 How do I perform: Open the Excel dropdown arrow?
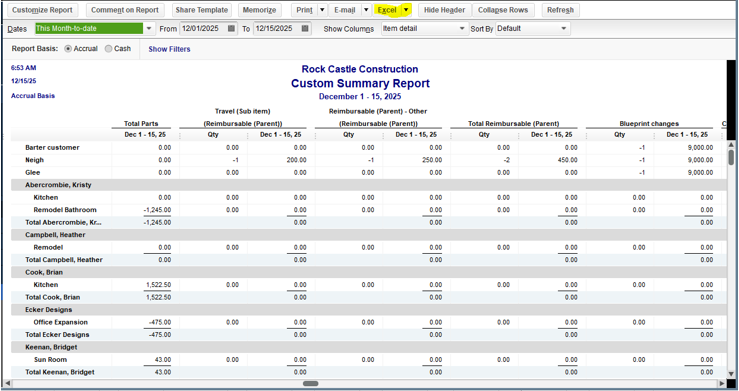click(406, 10)
